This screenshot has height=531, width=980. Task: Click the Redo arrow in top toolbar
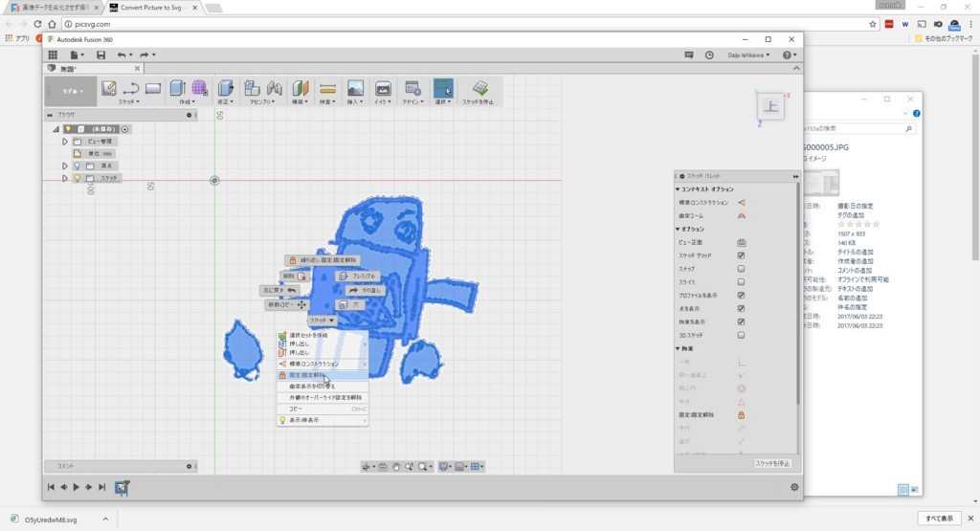[145, 55]
